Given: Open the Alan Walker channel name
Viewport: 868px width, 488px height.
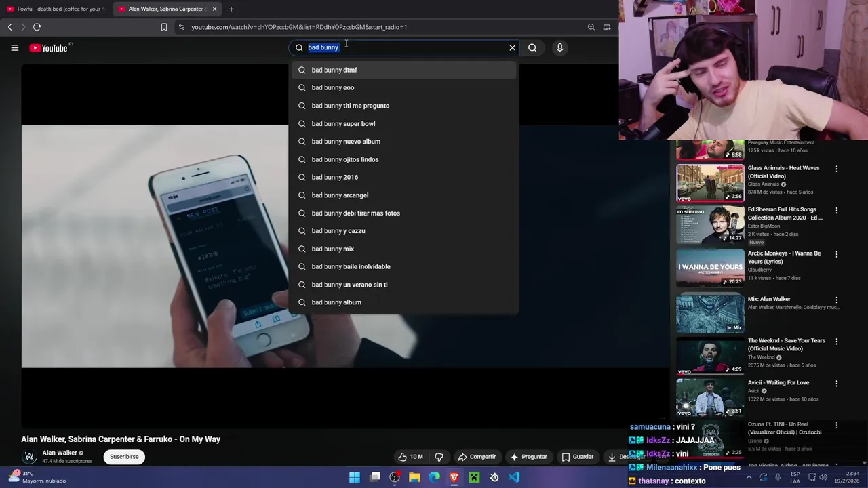Looking at the screenshot, I should coord(60,453).
